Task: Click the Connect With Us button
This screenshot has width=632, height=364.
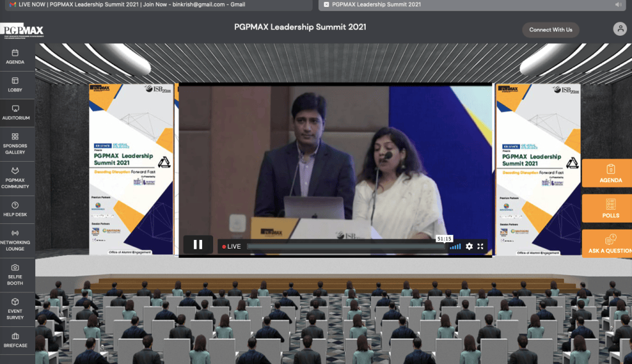Action: click(550, 30)
